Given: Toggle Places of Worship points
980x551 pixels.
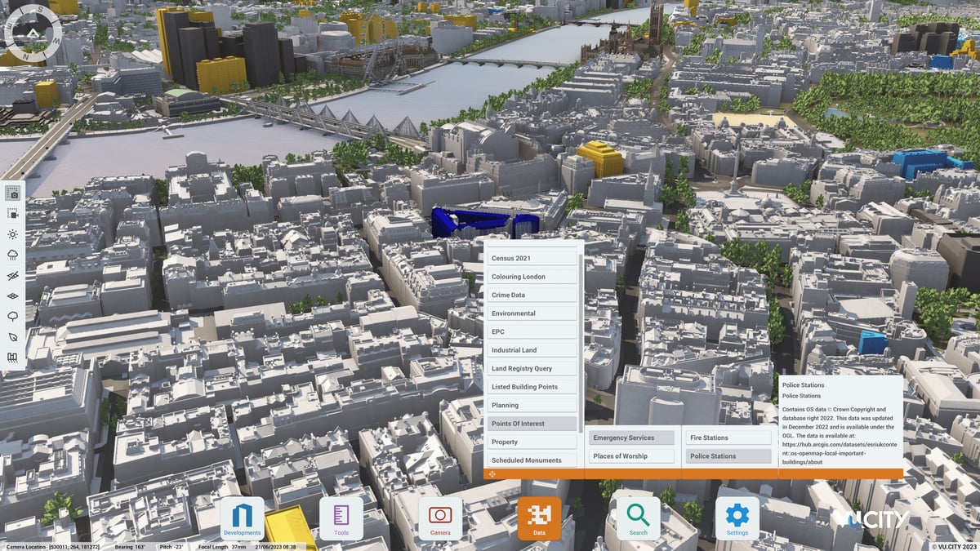Looking at the screenshot, I should [630, 455].
